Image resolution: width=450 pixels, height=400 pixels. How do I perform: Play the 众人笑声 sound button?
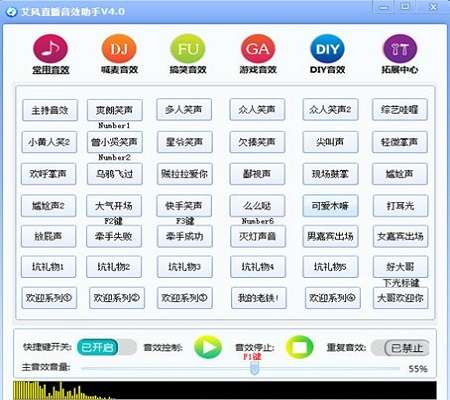[x=257, y=109]
